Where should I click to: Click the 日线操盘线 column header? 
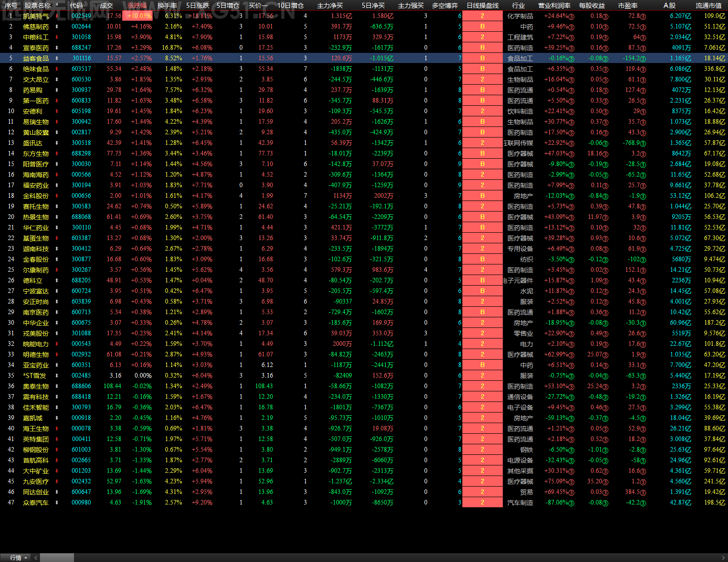(483, 6)
